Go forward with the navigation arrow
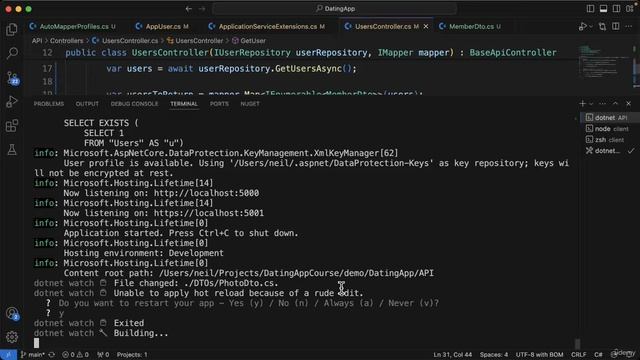This screenshot has height=360, width=640. pyautogui.click(x=202, y=9)
